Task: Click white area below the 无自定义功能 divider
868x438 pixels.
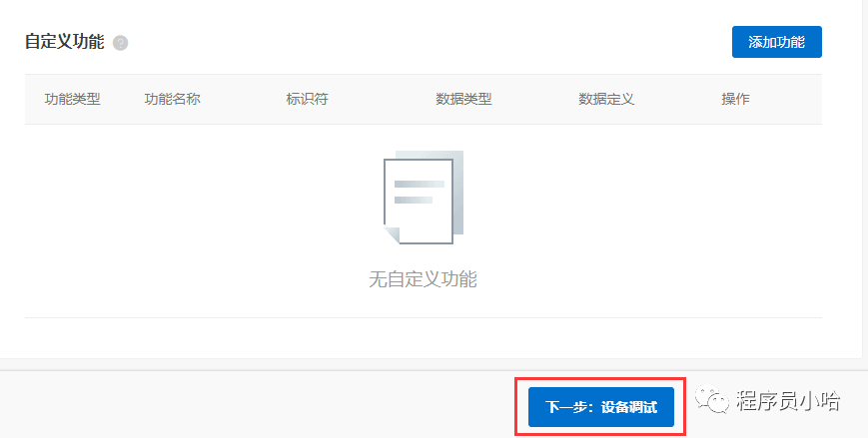Action: [x=423, y=337]
